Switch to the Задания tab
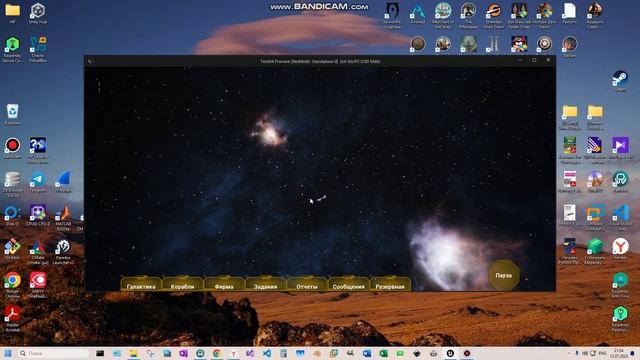This screenshot has width=640, height=360. pyautogui.click(x=265, y=284)
